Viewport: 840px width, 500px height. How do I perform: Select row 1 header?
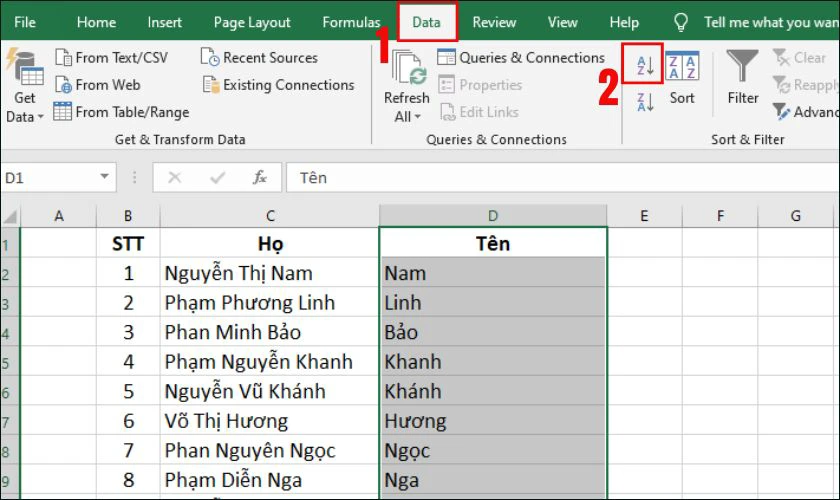pyautogui.click(x=9, y=245)
